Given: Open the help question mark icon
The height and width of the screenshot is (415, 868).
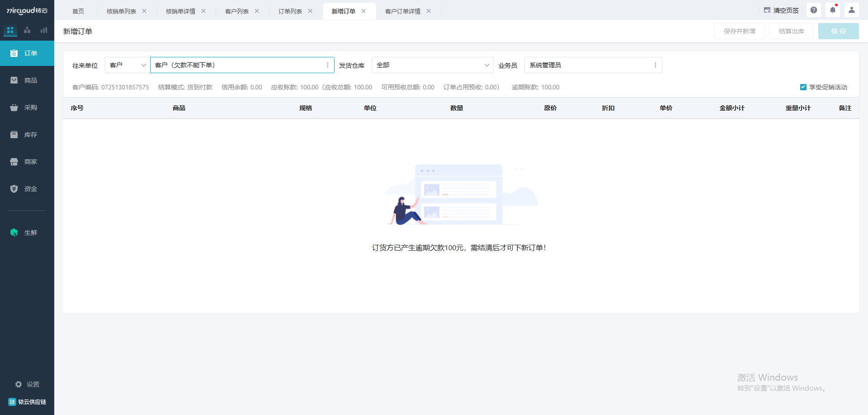Looking at the screenshot, I should pos(814,10).
